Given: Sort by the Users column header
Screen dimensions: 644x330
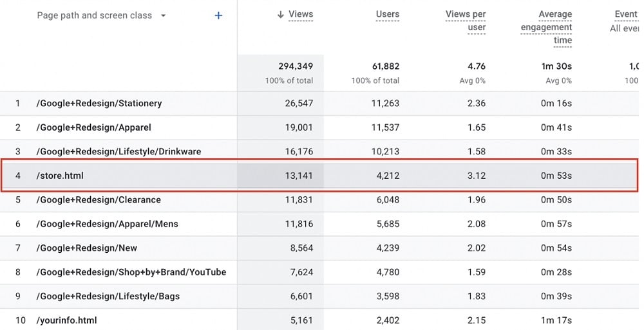Looking at the screenshot, I should [387, 14].
